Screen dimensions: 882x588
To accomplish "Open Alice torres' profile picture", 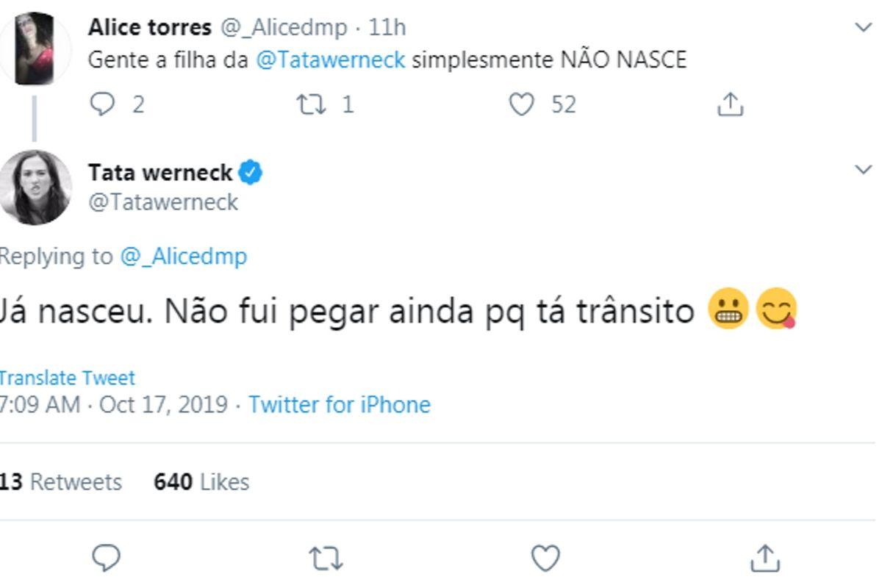I will pos(38,46).
